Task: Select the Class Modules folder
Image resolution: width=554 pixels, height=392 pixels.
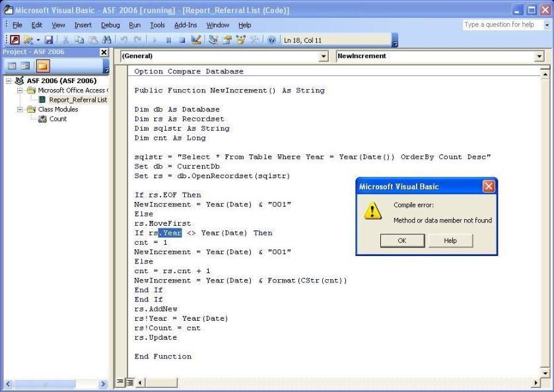Action: (x=58, y=110)
